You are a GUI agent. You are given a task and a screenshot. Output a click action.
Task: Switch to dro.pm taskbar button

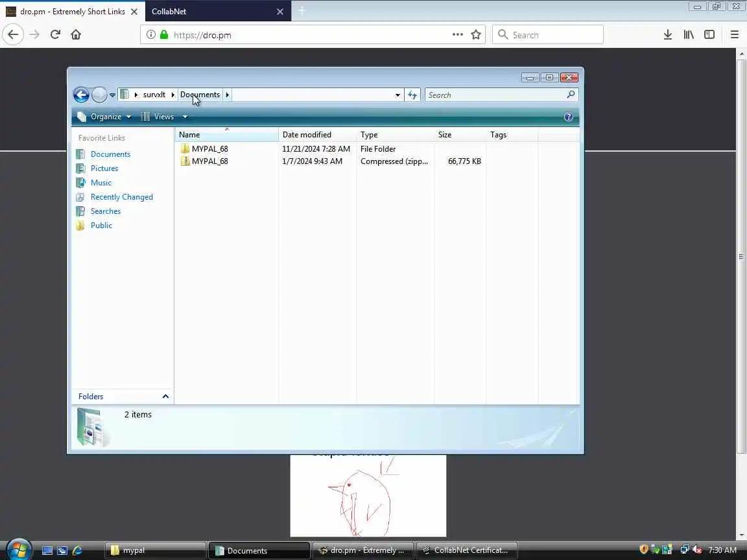363,550
